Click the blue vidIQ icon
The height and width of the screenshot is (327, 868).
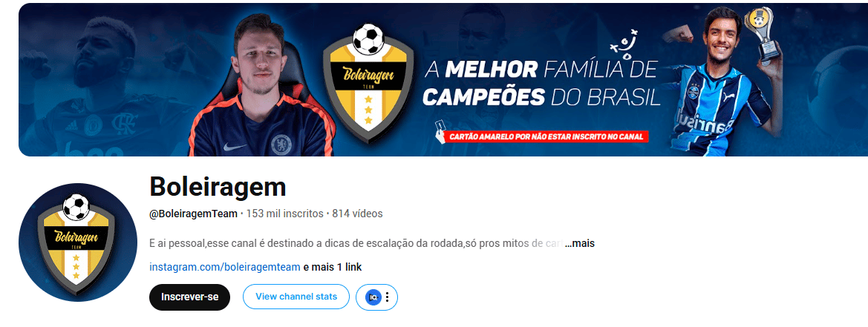click(373, 297)
